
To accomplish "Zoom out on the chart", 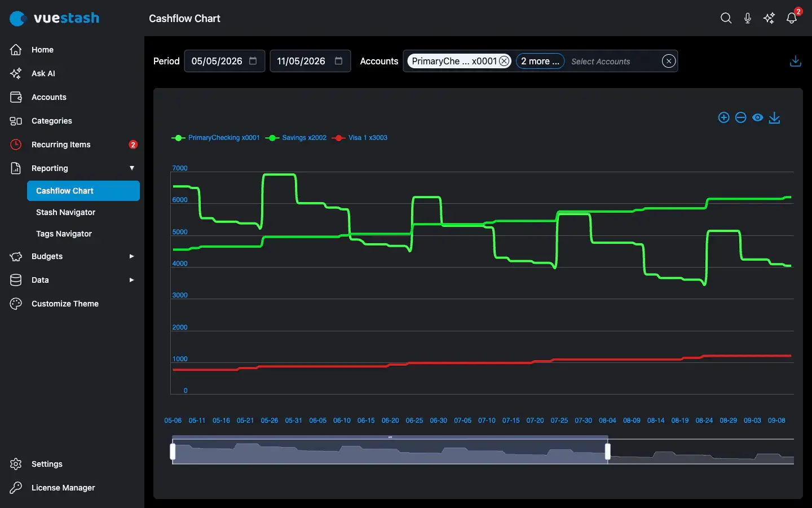I will click(741, 117).
